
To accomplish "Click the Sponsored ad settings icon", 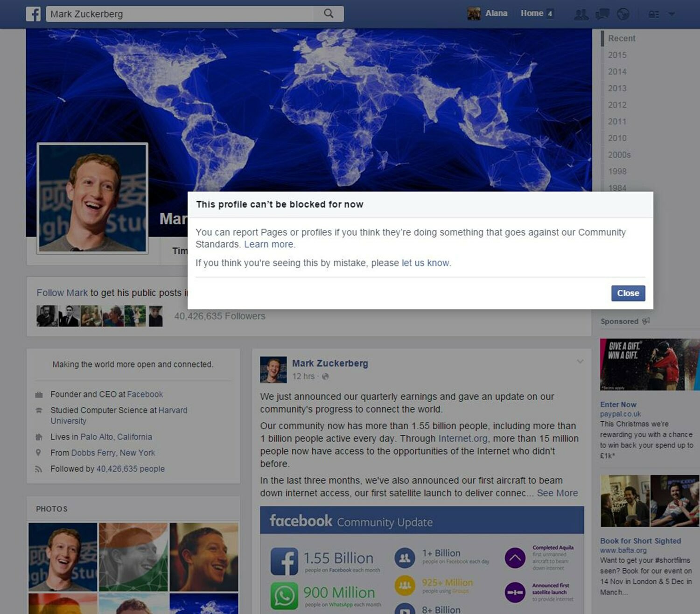I will (x=646, y=321).
